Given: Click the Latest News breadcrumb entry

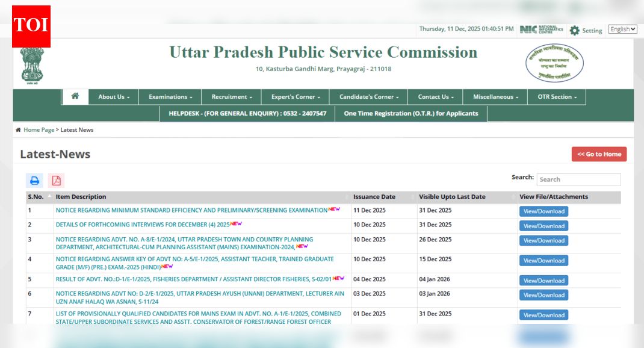Looking at the screenshot, I should (77, 129).
